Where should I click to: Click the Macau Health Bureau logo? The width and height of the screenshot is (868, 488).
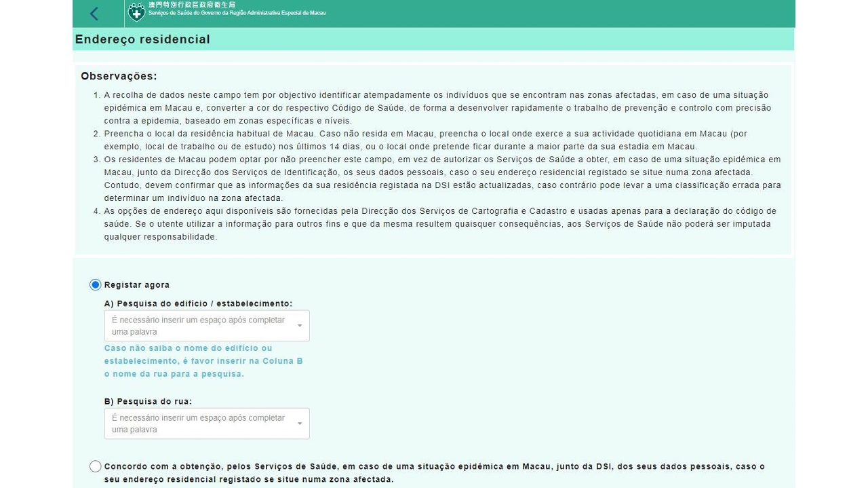(x=136, y=12)
